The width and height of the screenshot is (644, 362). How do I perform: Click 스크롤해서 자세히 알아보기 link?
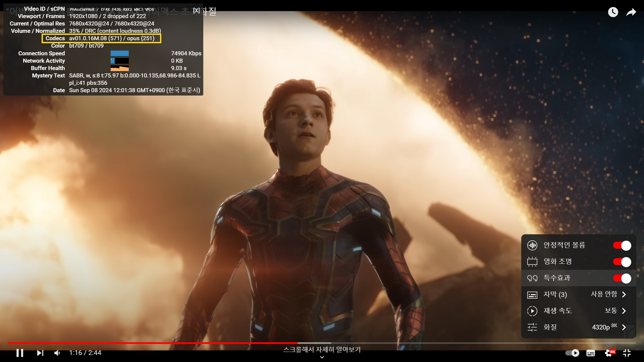tap(322, 350)
